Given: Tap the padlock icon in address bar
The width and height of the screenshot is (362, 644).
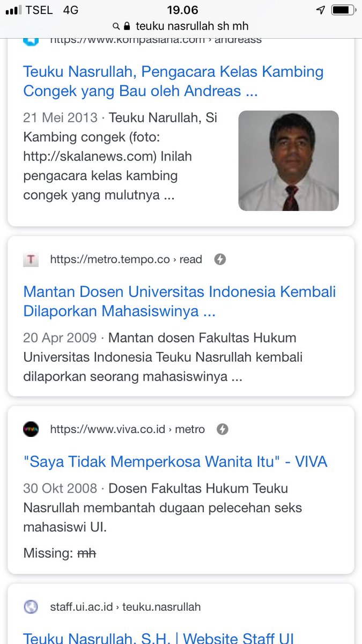Looking at the screenshot, I should [x=127, y=26].
